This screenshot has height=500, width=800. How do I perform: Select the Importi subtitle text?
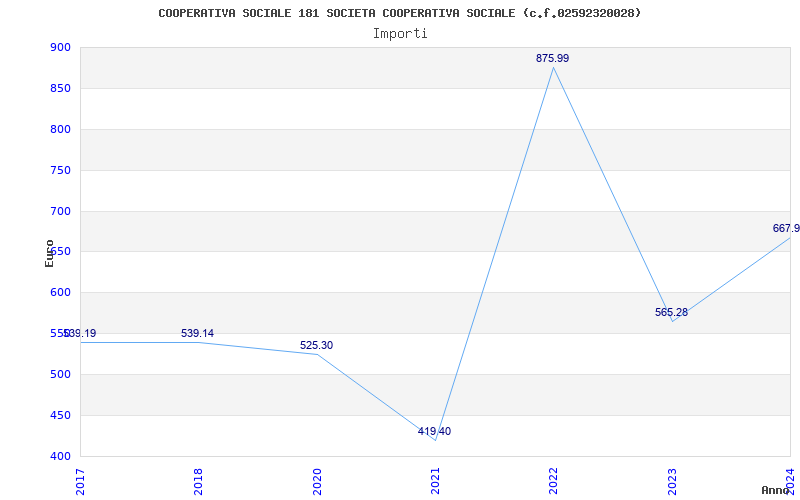pyautogui.click(x=400, y=34)
